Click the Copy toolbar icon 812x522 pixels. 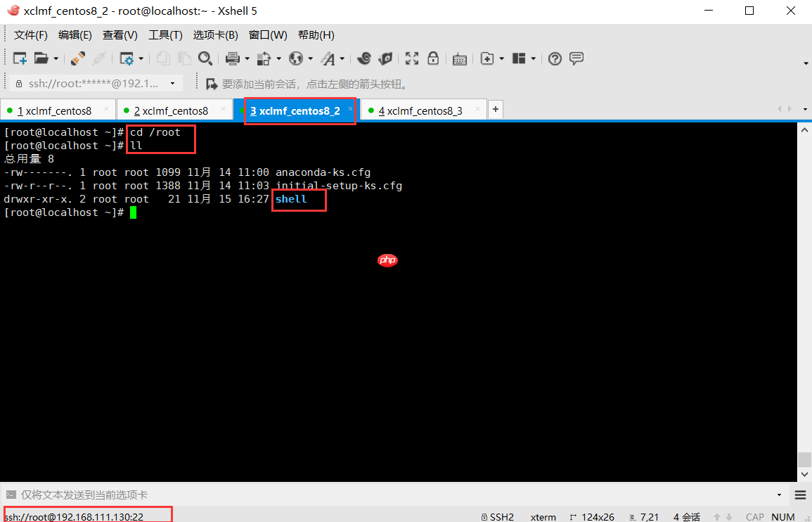click(163, 58)
